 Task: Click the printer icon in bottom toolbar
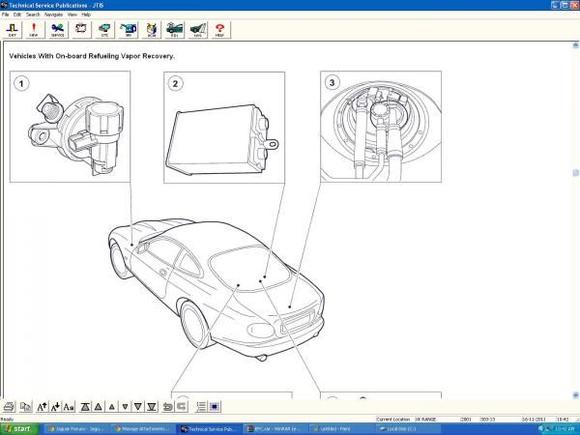[9, 407]
